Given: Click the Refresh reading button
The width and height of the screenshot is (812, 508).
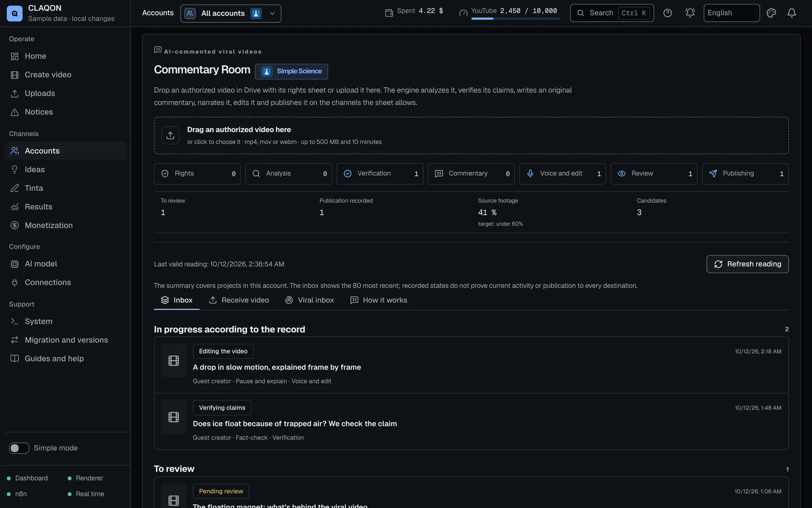Looking at the screenshot, I should [x=748, y=264].
